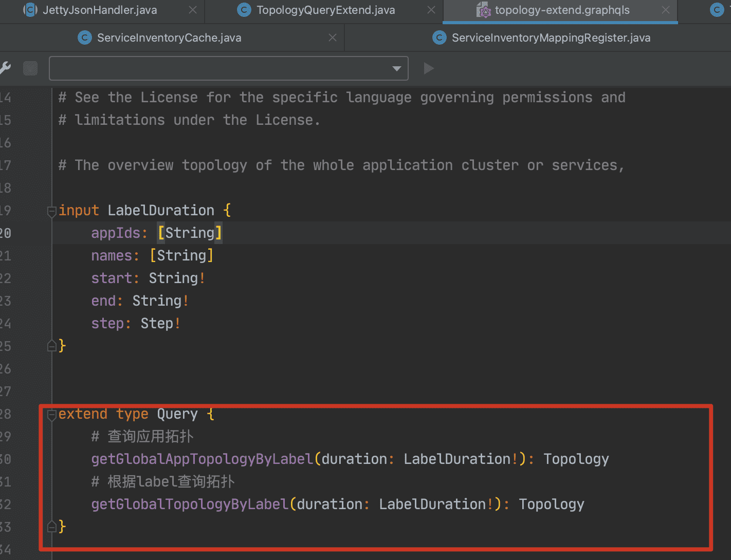This screenshot has height=560, width=731.
Task: Click the wrench settings icon in toolbar
Action: 5,68
